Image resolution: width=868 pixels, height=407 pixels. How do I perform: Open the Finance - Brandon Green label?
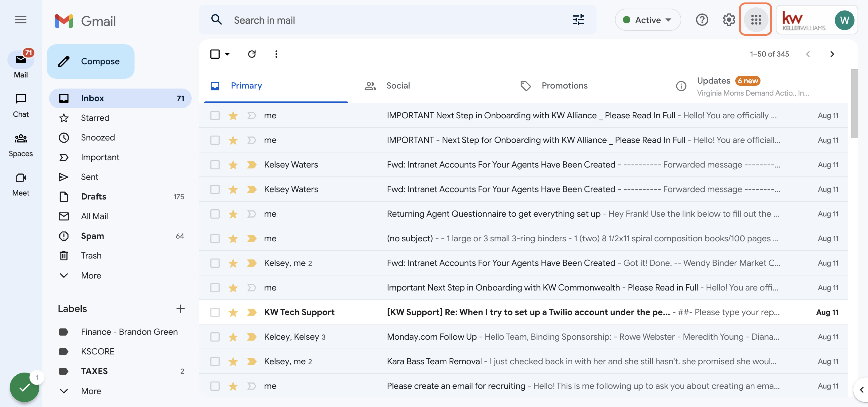[120, 332]
